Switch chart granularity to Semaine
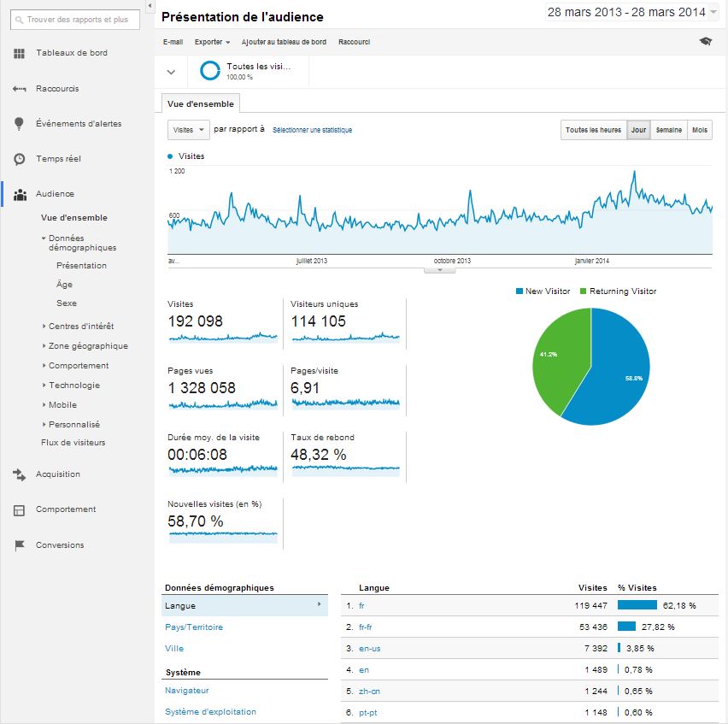The image size is (728, 724). [668, 130]
